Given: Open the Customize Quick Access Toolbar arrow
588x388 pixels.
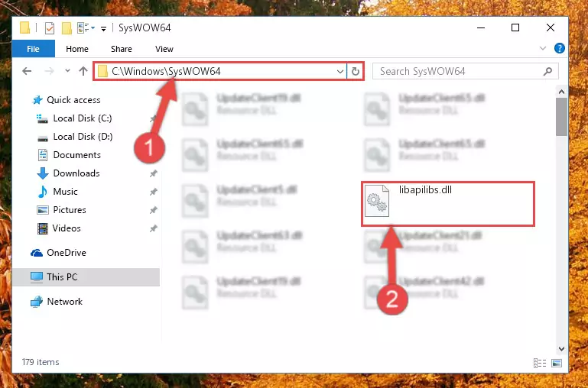Looking at the screenshot, I should click(104, 28).
